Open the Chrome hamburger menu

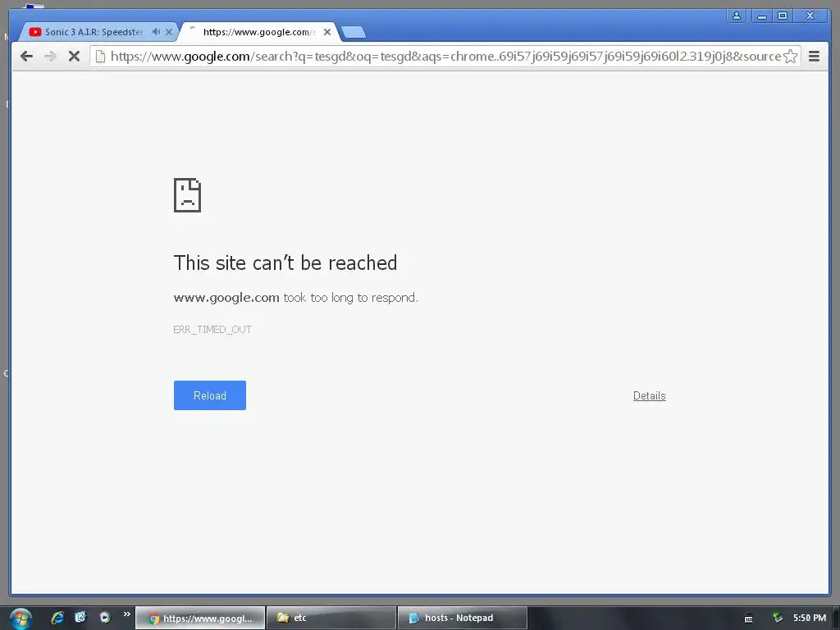point(814,57)
